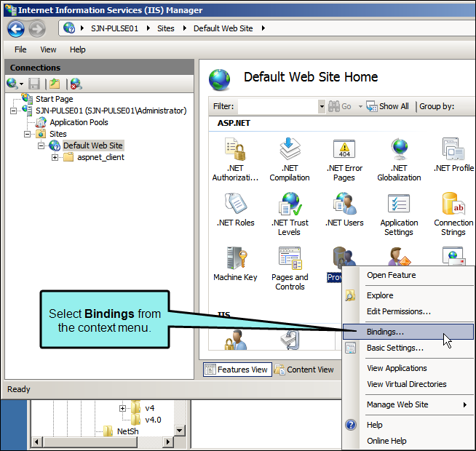Switch to Features View tab
This screenshot has width=476, height=451.
click(x=237, y=370)
